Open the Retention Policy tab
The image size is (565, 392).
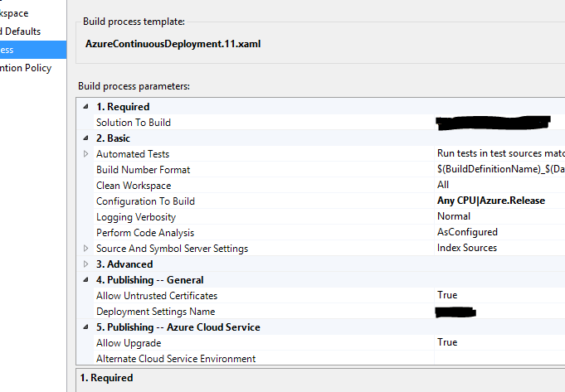coord(26,68)
